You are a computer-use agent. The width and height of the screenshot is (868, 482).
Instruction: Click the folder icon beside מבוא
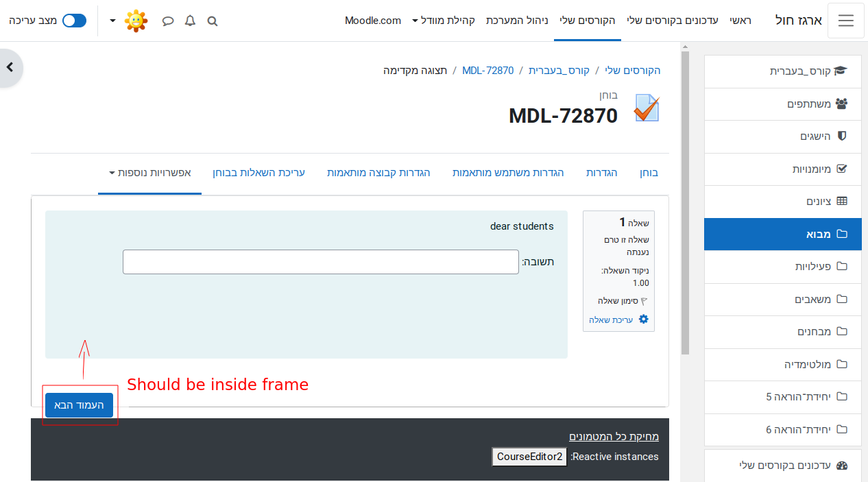coord(843,234)
